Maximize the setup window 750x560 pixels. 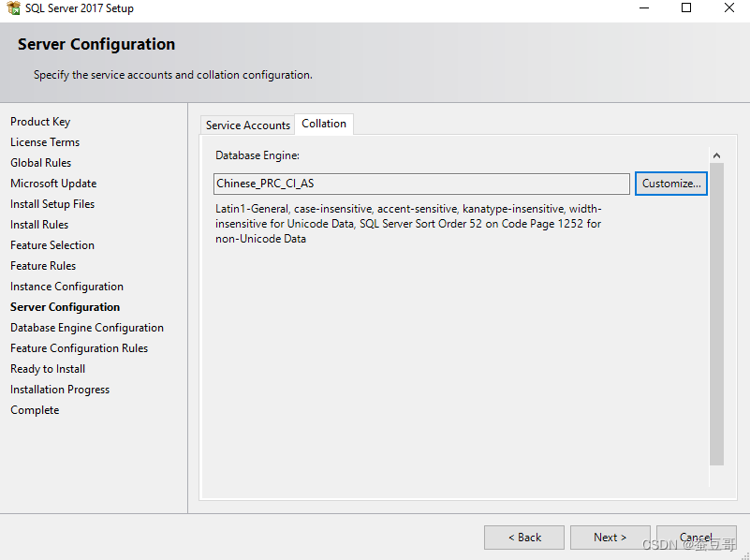pyautogui.click(x=686, y=7)
